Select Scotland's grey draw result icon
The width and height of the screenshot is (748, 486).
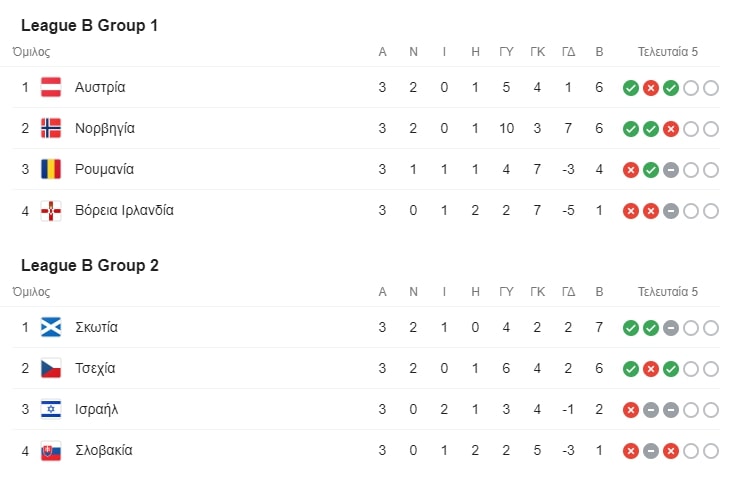(x=671, y=328)
